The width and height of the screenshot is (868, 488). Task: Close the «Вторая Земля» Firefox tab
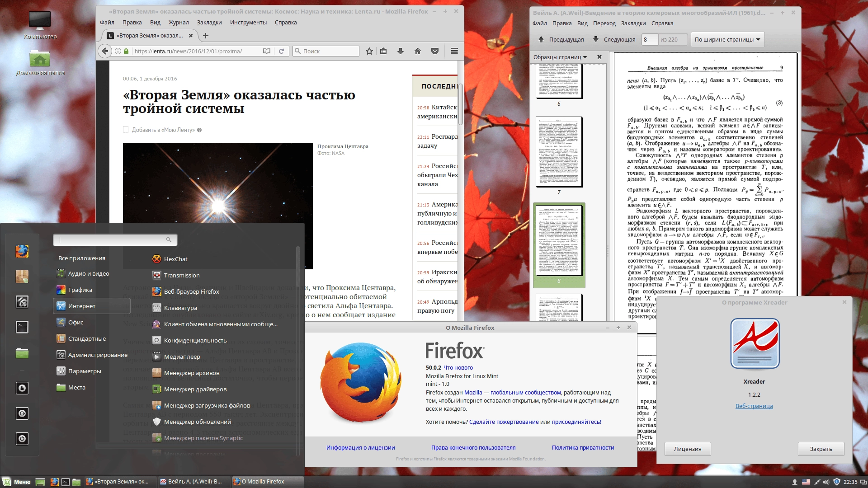coord(190,36)
